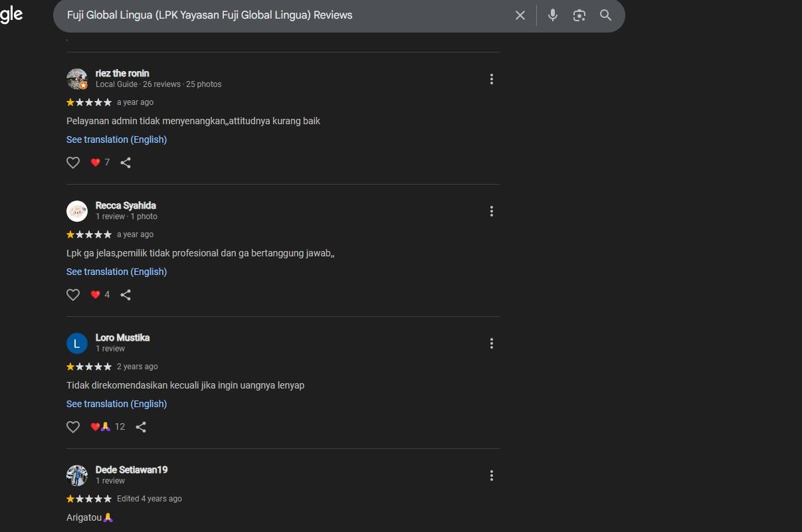See translation of Loro Mustika's review
802x532 pixels.
pyautogui.click(x=116, y=404)
